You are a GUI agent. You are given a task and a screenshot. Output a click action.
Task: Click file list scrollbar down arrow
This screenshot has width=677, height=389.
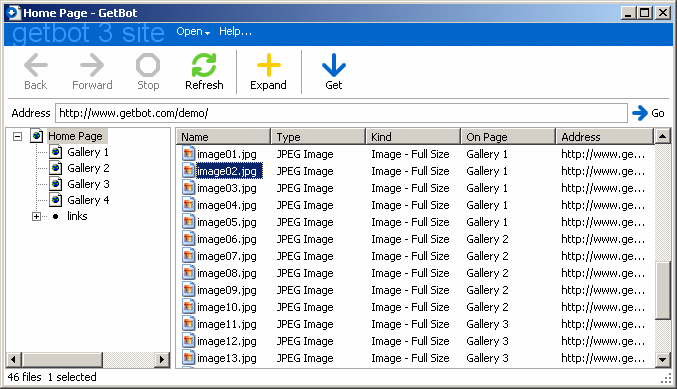tap(662, 359)
